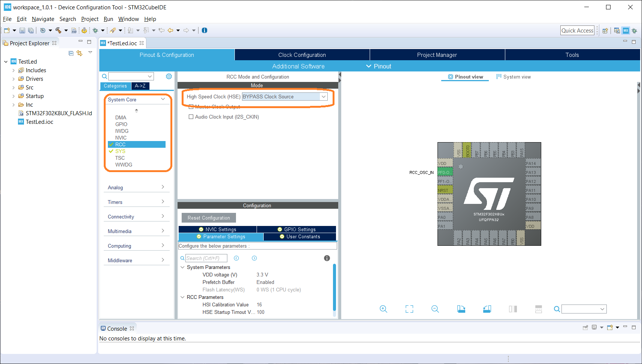
Task: Go to next search result arrow
Action: (x=254, y=258)
